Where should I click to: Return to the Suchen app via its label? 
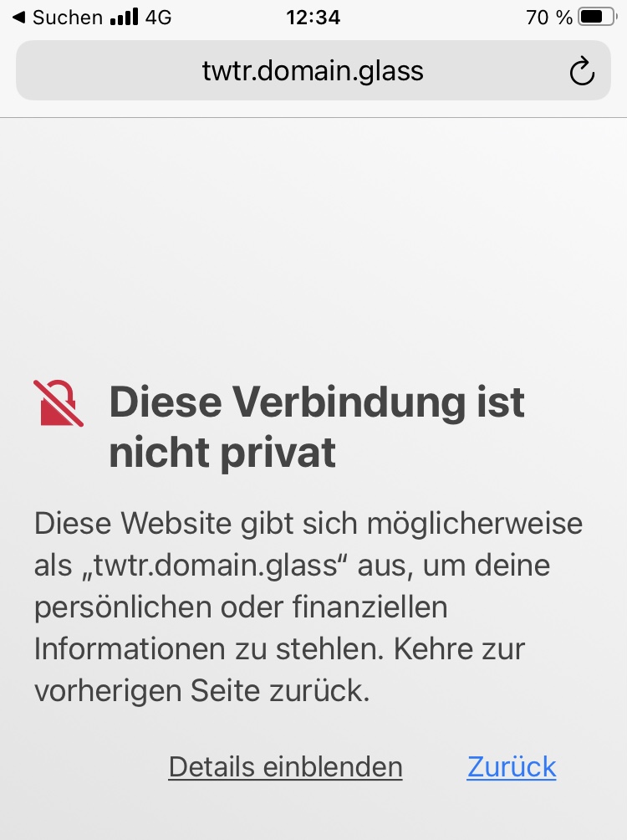(x=68, y=17)
